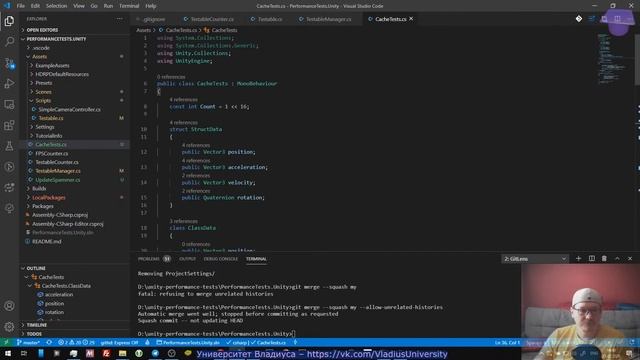Click the vk.com/VladiusUniversity link

pos(377,354)
